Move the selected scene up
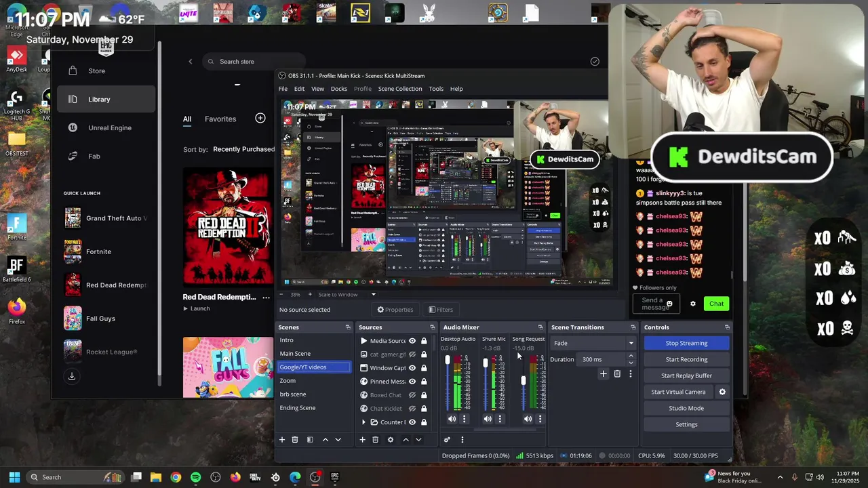This screenshot has width=868, height=488. (325, 440)
